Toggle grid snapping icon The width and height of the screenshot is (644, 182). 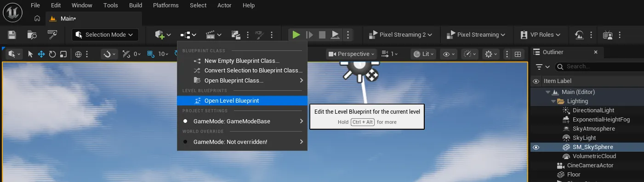[x=151, y=54]
